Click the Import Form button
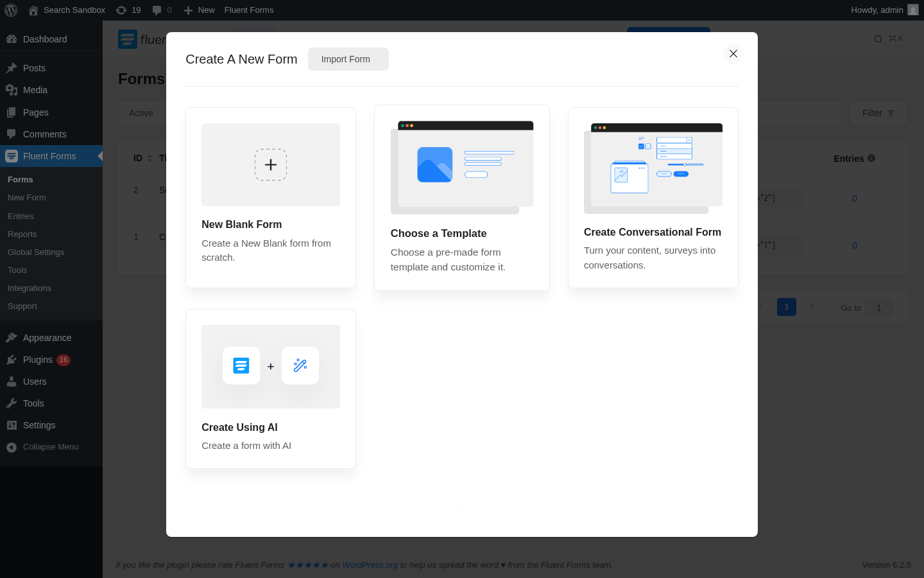 [348, 59]
